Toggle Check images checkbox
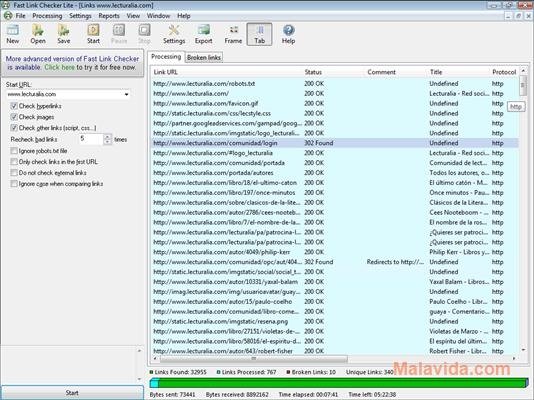Screen dimensions: 534x400 coord(14,117)
